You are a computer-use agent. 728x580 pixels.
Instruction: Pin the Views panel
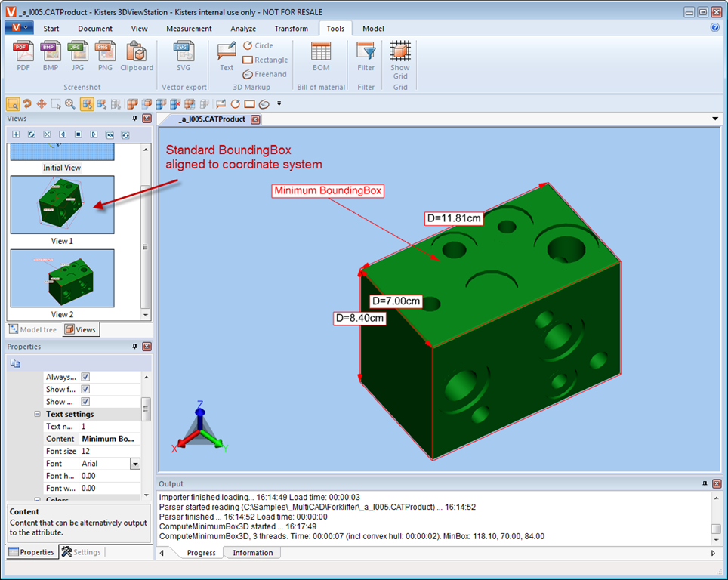pyautogui.click(x=134, y=119)
